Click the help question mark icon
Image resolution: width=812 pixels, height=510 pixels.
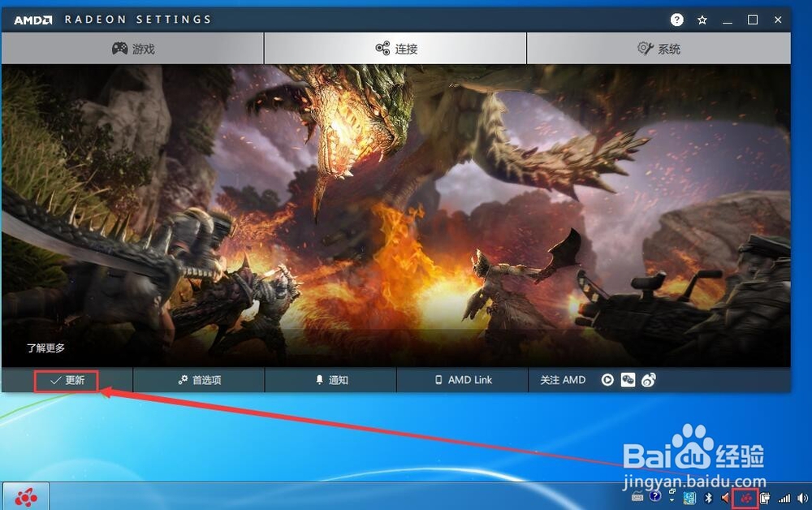point(676,19)
